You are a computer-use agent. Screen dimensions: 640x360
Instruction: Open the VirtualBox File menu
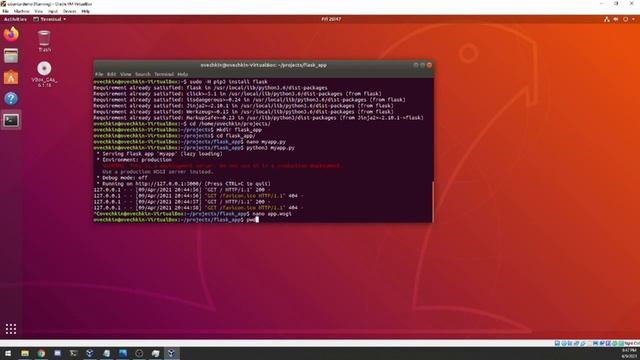click(5, 11)
